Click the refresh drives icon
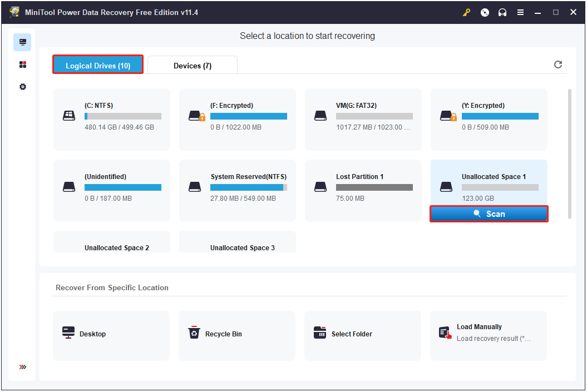The height and width of the screenshot is (392, 587). 558,64
